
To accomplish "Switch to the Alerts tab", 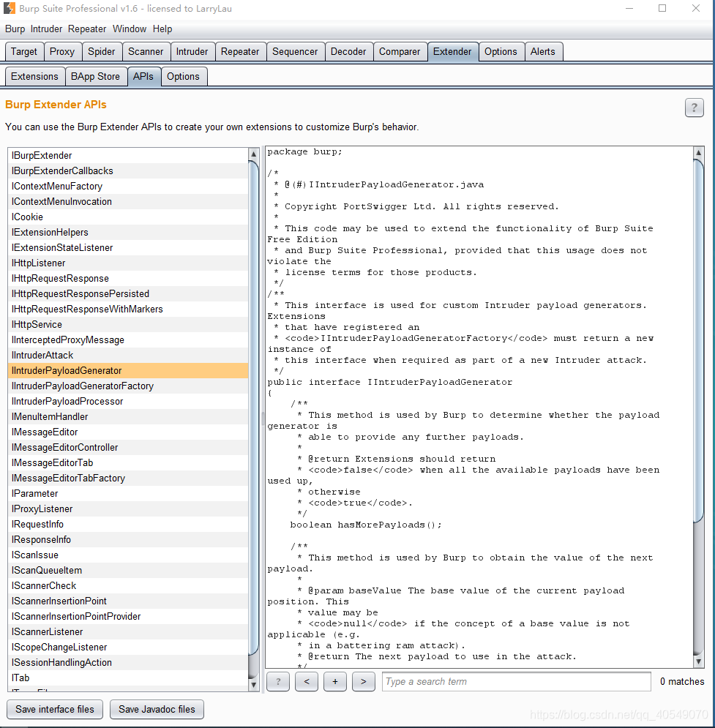I will (x=543, y=51).
